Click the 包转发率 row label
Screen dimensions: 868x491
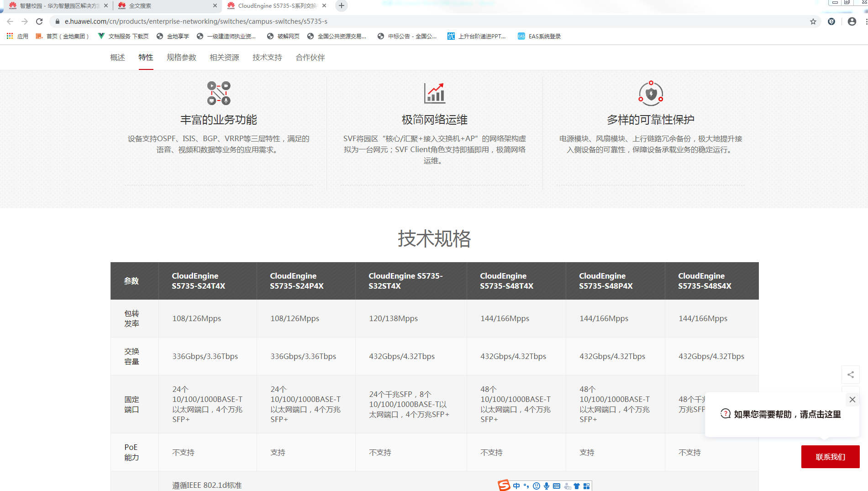click(132, 318)
